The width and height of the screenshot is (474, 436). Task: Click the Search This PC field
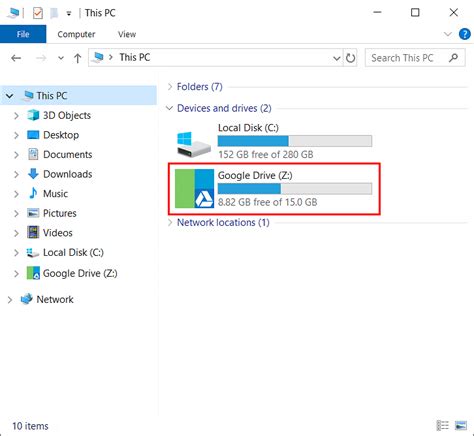(x=415, y=58)
